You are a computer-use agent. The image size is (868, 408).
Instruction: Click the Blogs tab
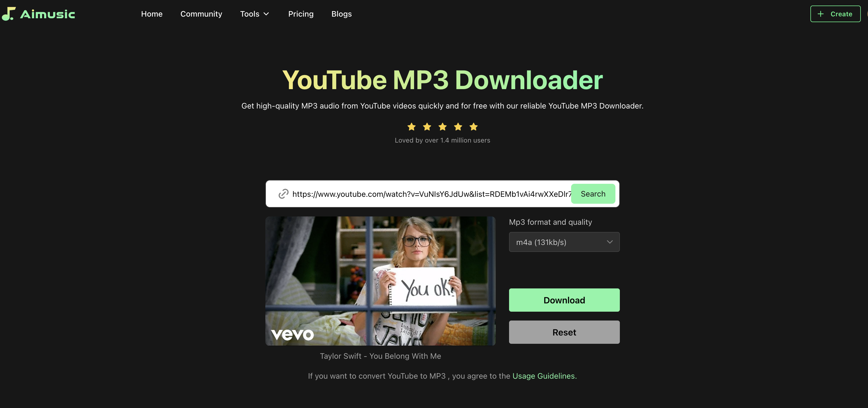click(341, 13)
